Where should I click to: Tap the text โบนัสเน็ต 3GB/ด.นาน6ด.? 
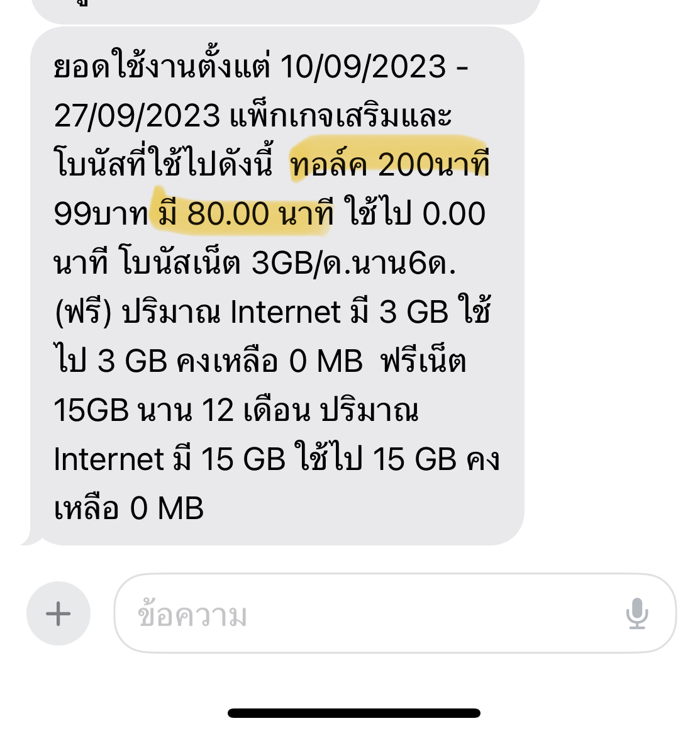pyautogui.click(x=288, y=262)
